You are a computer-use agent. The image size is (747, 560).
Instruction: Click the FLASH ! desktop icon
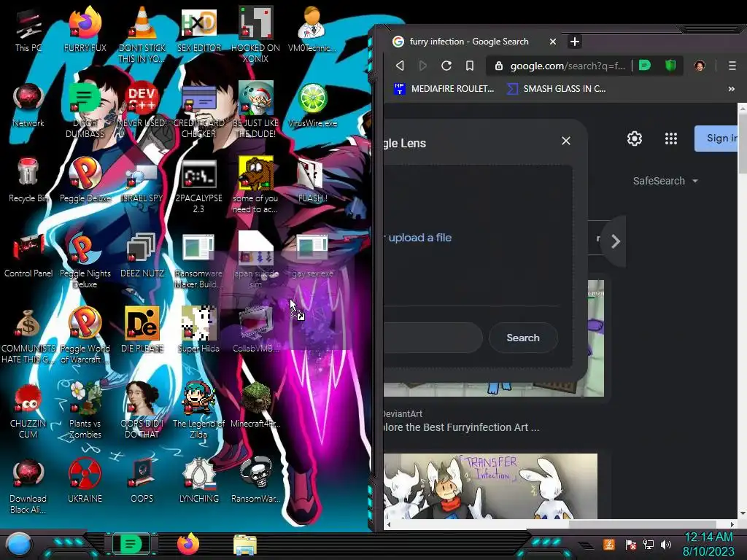tap(312, 181)
